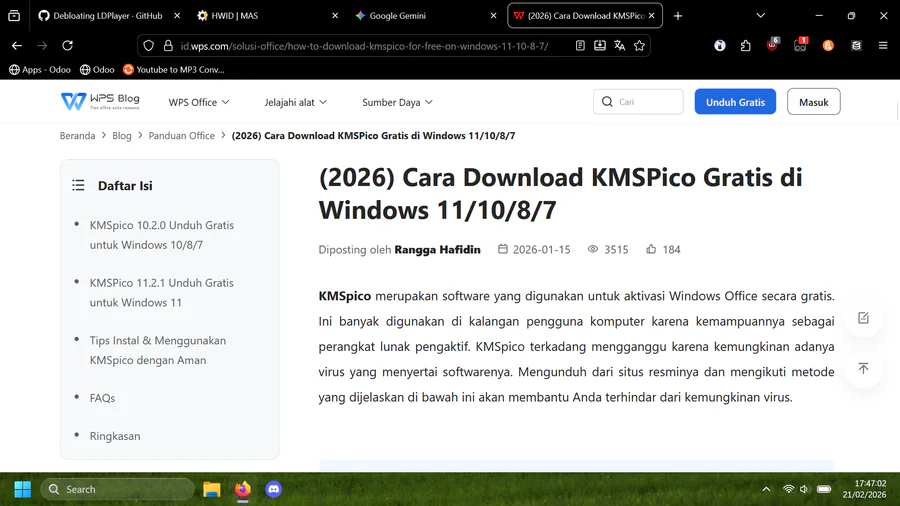Focus the Cari search field
This screenshot has width=900, height=506.
[638, 102]
